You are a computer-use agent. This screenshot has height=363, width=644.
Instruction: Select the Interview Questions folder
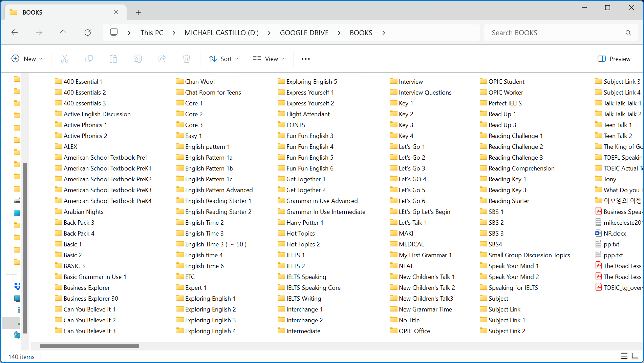click(421, 92)
